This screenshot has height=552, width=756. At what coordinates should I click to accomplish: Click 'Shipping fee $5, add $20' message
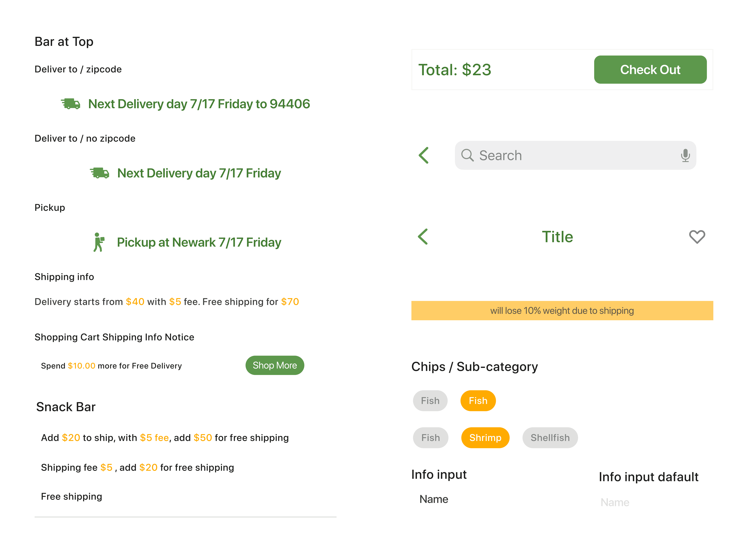pos(137,468)
